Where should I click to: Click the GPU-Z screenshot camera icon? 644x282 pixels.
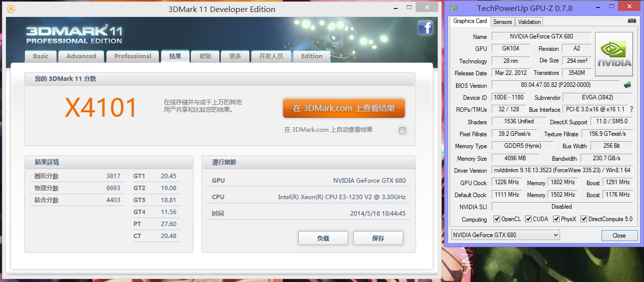[632, 21]
